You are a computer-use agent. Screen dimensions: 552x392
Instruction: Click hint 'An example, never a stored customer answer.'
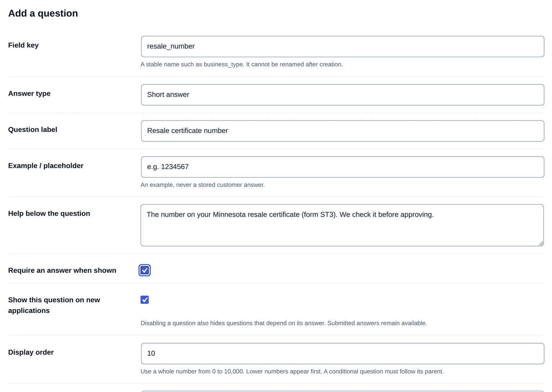[x=203, y=185]
